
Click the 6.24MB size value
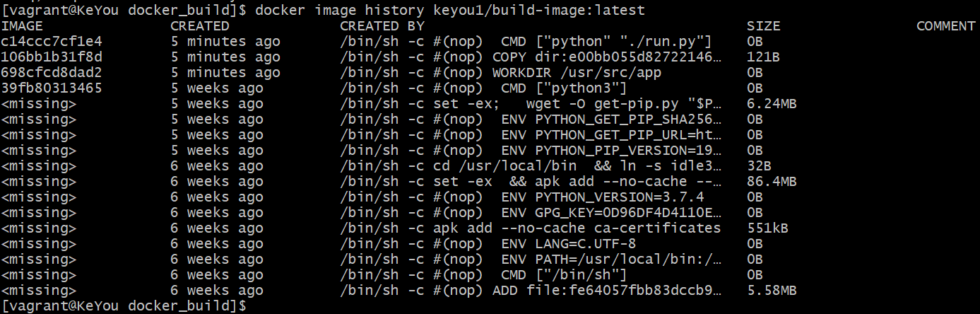tap(772, 103)
